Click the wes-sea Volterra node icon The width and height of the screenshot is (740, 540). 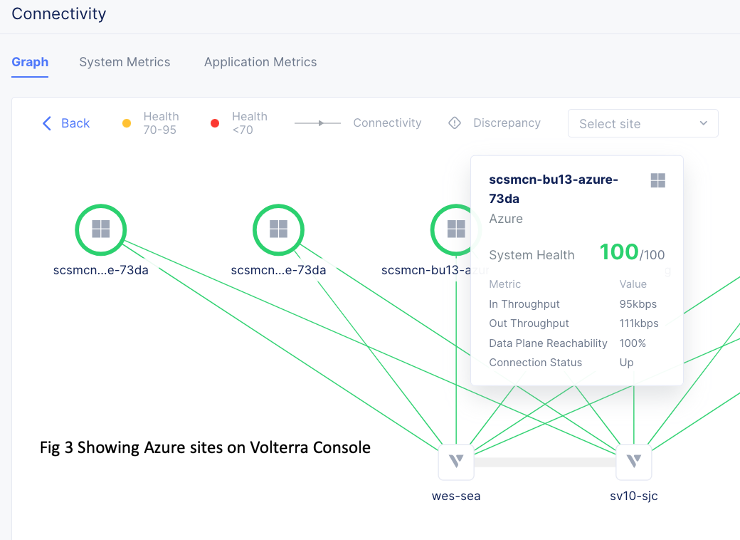tap(456, 462)
